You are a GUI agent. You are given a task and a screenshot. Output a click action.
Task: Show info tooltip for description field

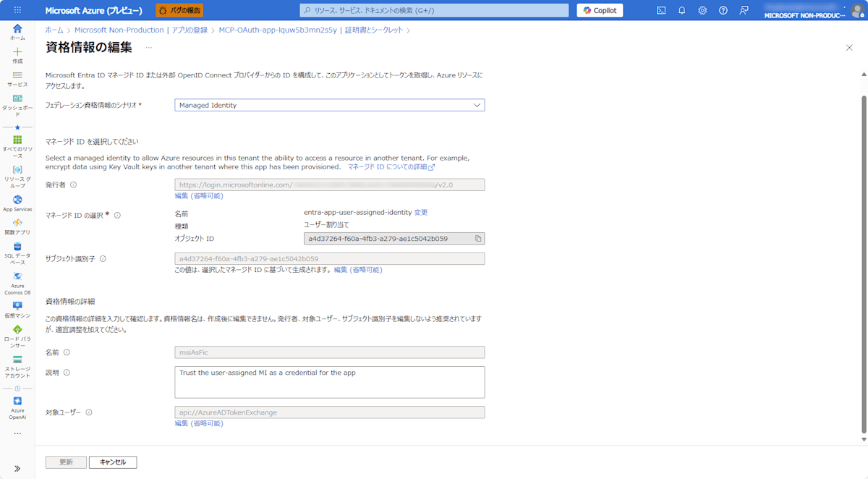[x=67, y=373]
